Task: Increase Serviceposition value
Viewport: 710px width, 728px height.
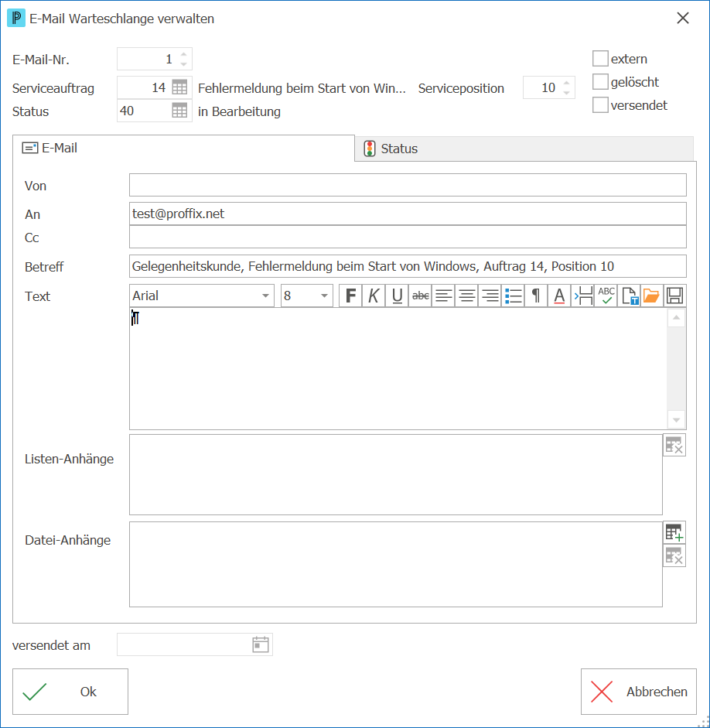Action: coord(567,83)
